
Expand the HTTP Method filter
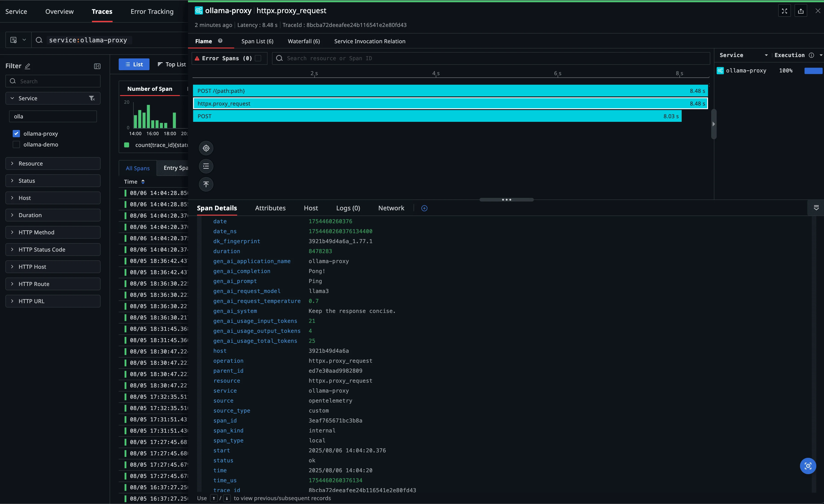(x=53, y=232)
